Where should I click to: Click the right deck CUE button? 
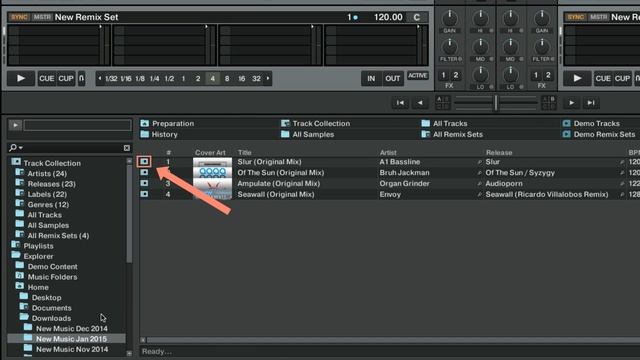(x=603, y=78)
